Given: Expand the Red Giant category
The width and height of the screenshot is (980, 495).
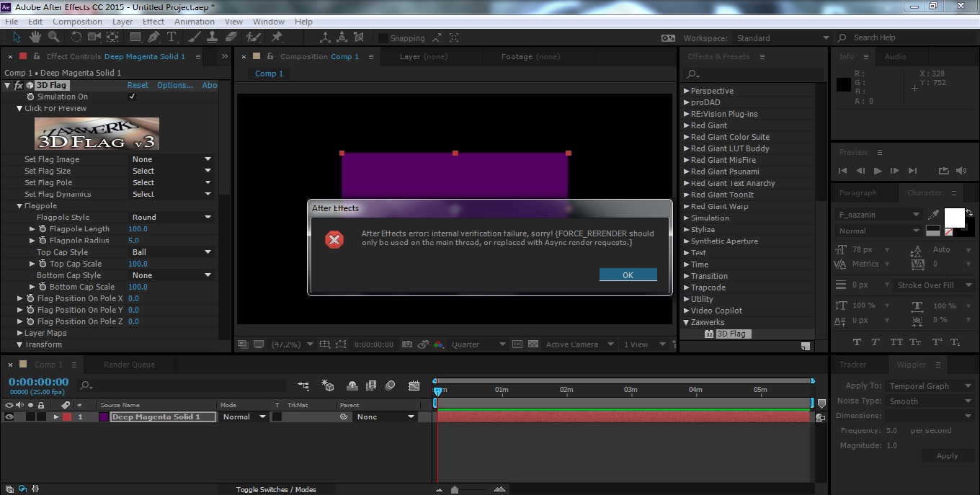Looking at the screenshot, I should point(686,125).
